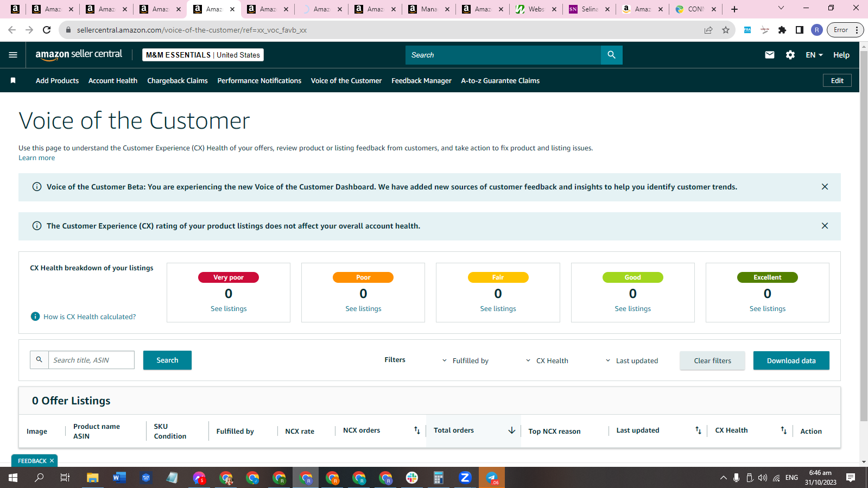868x488 pixels.
Task: Click the page vertical scrollbar
Action: 864,236
